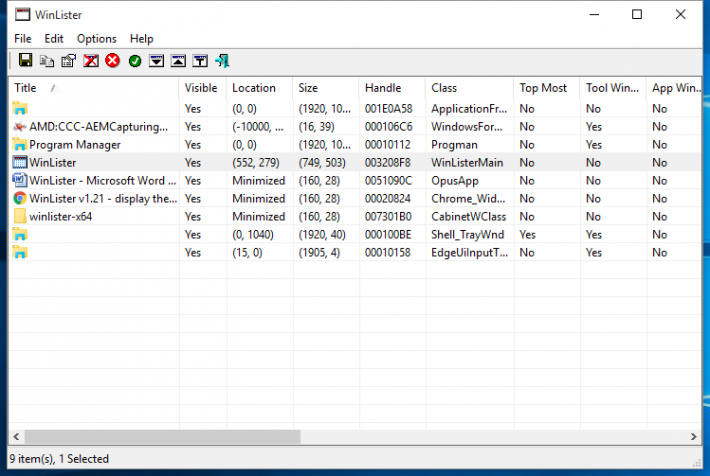The width and height of the screenshot is (710, 476).
Task: Click the CabinetWClass class cell
Action: tap(468, 216)
